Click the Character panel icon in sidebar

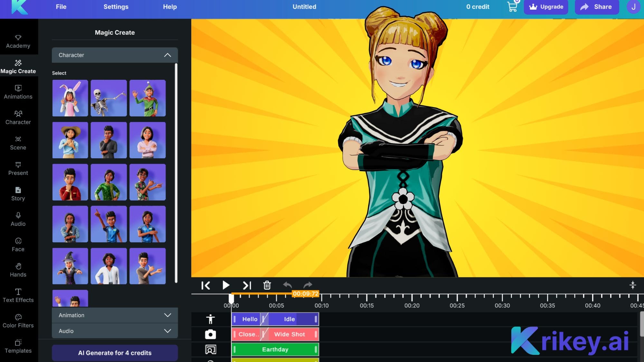point(18,117)
